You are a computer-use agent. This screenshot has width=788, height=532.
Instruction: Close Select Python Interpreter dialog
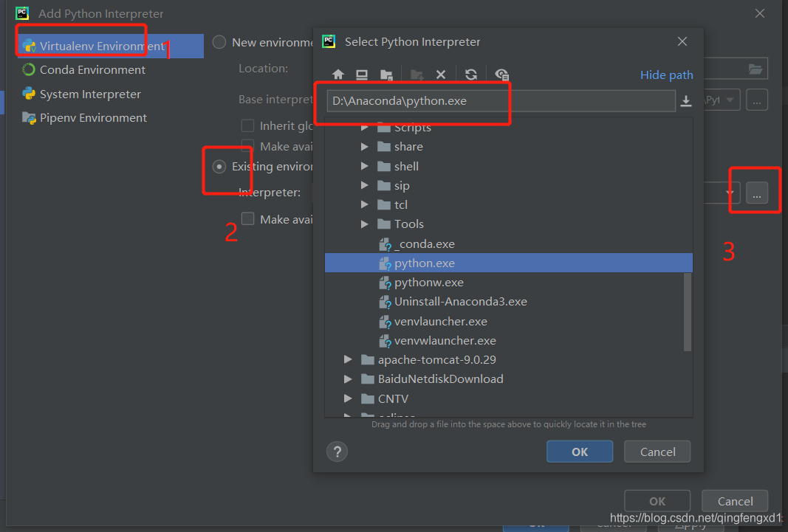point(682,41)
